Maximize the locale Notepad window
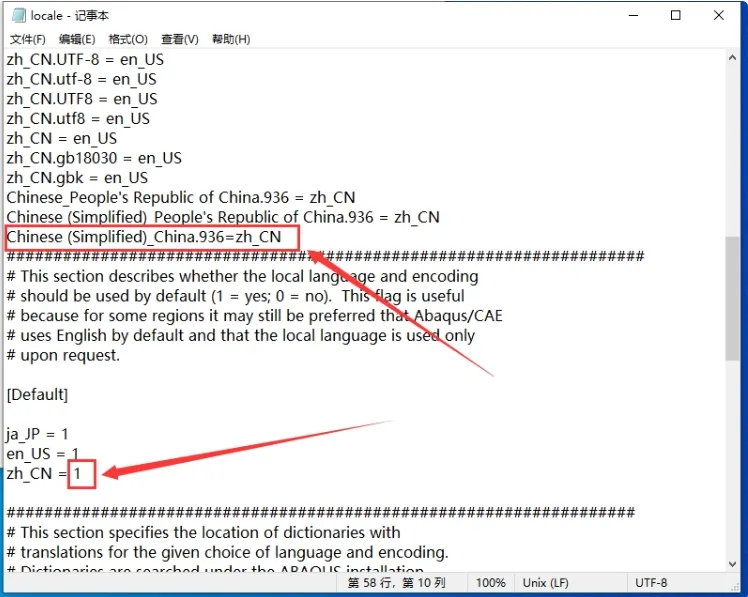 click(675, 16)
